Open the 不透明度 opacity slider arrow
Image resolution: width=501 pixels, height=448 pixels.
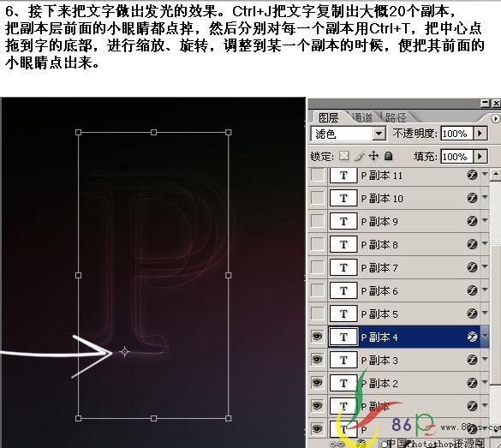[x=480, y=133]
